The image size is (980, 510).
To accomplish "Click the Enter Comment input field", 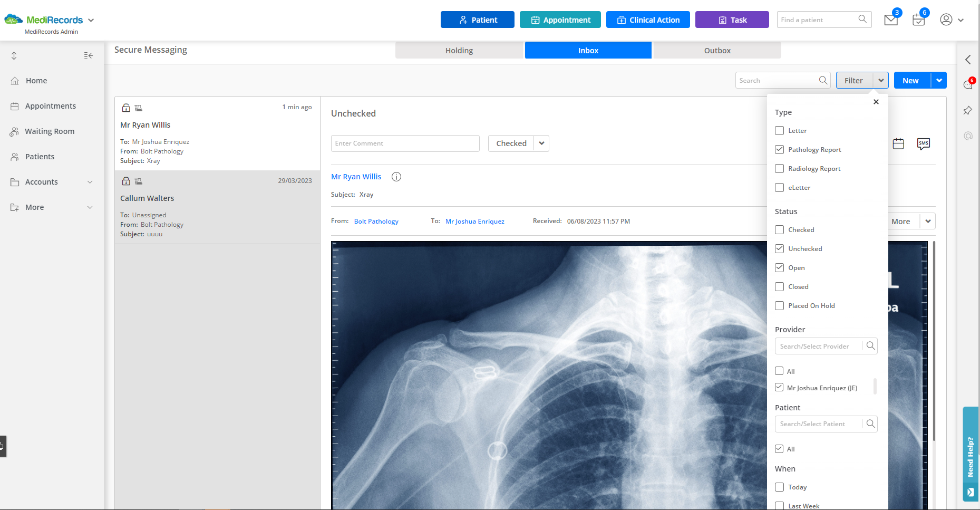I will pos(405,143).
